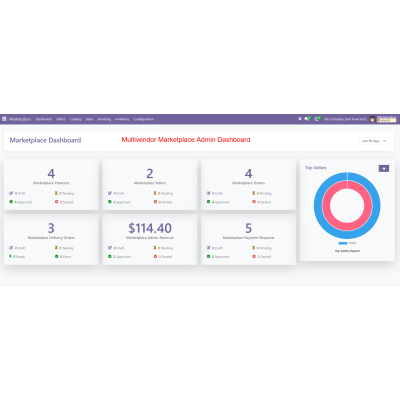Click the Pending hourglass icon in Marketplace Products
The height and width of the screenshot is (400, 400).
(x=56, y=193)
